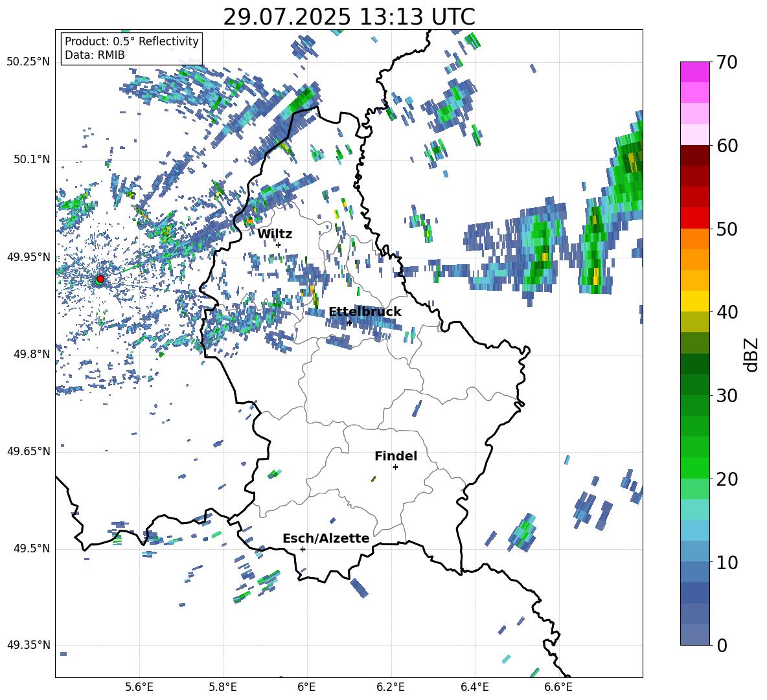Click the 49.8°N latitude label

[32, 354]
